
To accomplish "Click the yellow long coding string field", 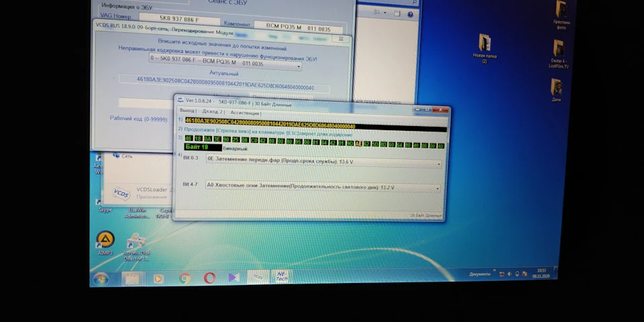I will tap(315, 125).
